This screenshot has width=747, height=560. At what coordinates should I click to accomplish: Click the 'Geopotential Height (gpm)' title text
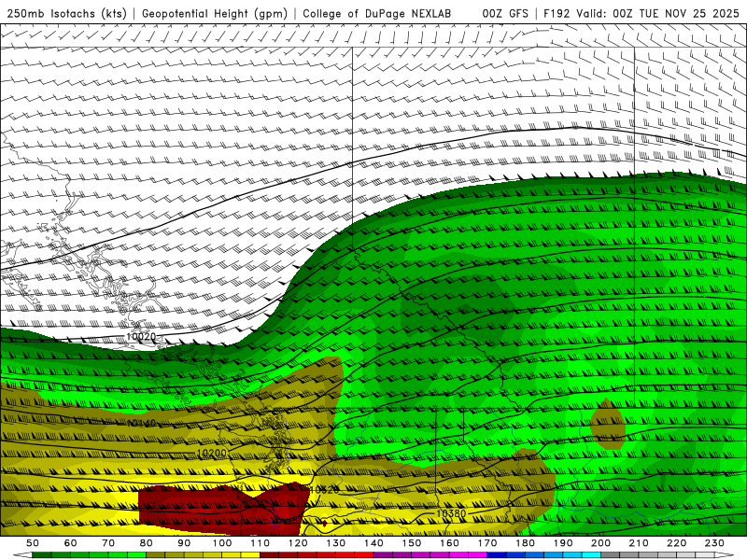click(x=215, y=13)
